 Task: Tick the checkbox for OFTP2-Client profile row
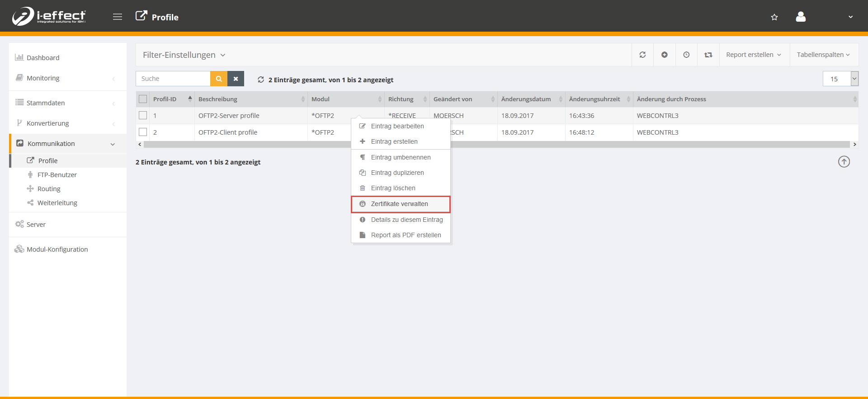point(143,132)
